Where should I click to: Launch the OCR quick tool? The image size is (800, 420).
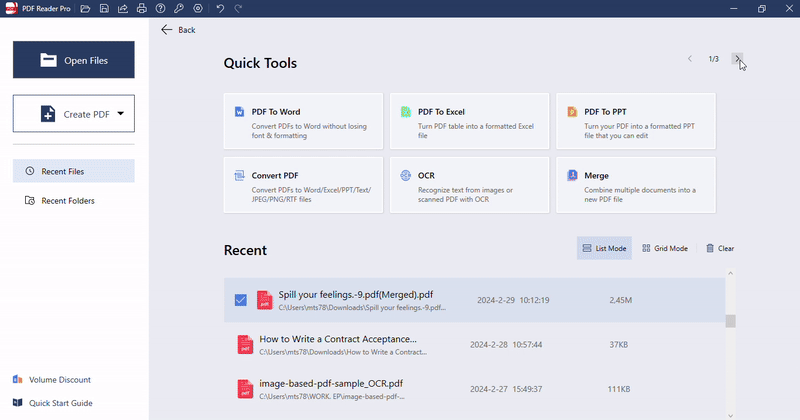469,184
